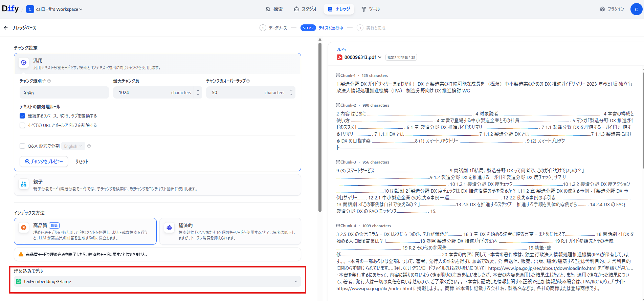The height and width of the screenshot is (301, 644).
Task: Select 経済的 index method
Action: 230,231
